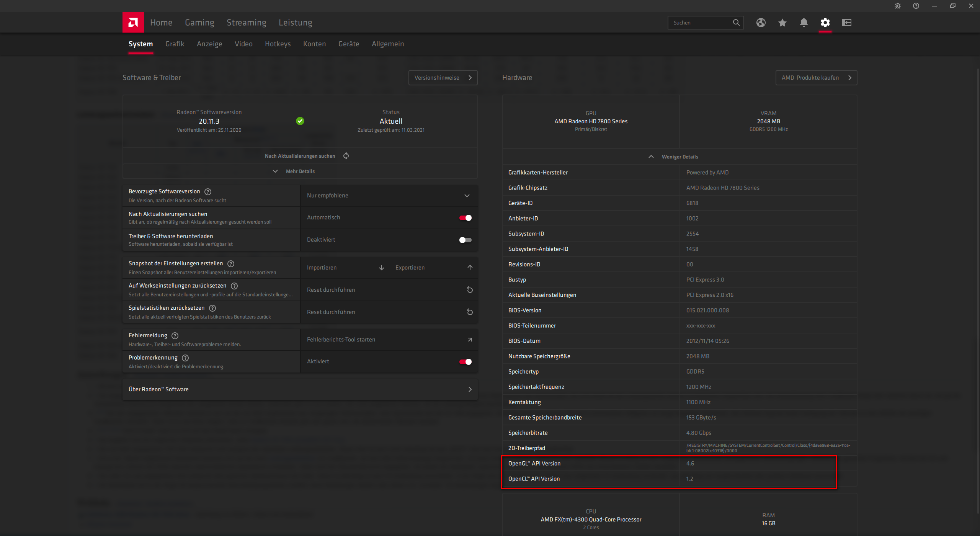Click Fehlerberichts-Tool starten
Screen dimensions: 980x536
[x=389, y=340]
